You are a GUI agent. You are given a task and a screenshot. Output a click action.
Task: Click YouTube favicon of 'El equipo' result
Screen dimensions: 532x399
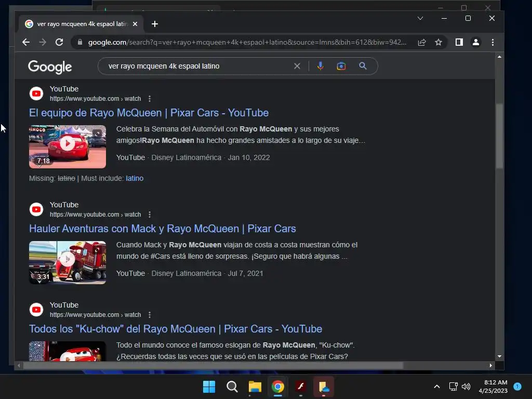36,94
